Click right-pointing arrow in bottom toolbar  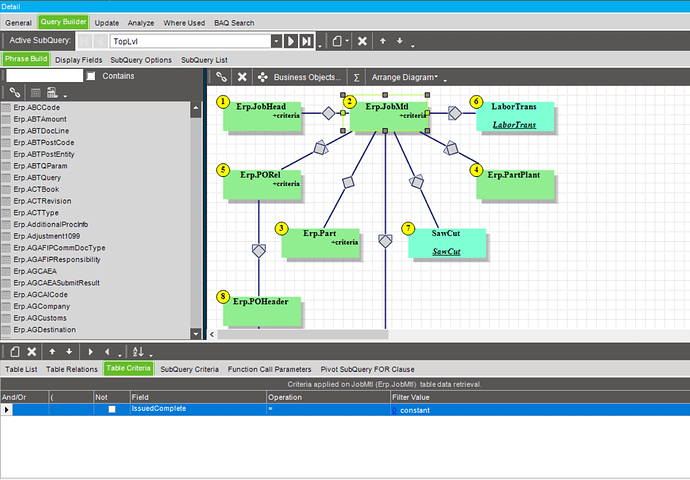91,352
